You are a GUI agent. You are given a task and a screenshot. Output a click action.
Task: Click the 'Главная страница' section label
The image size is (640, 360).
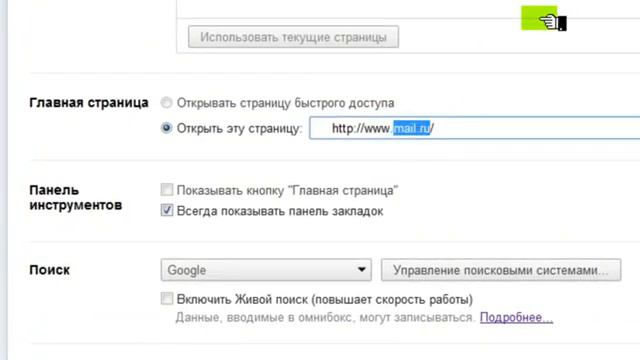[89, 102]
